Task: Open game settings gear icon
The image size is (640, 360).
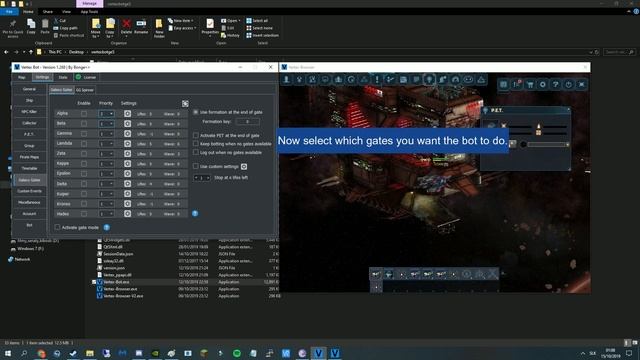Action: [542, 84]
